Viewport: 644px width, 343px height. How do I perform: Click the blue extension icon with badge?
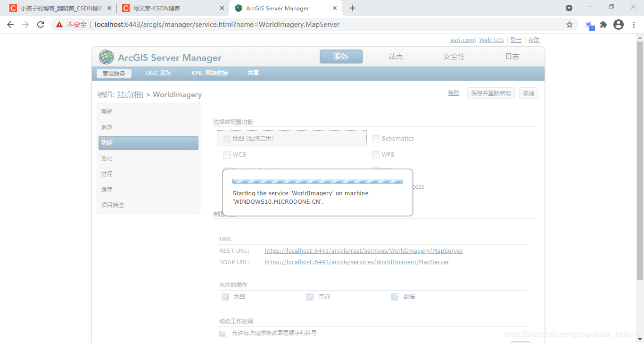(589, 25)
